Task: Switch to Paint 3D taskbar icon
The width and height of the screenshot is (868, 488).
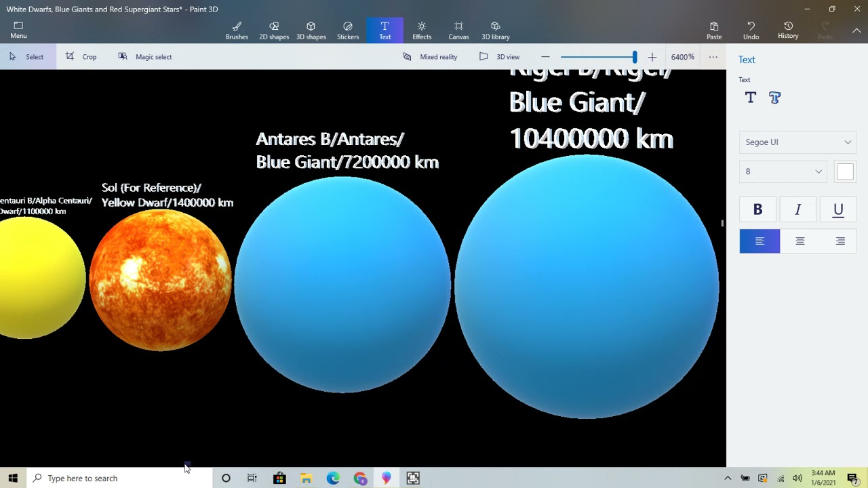Action: (x=387, y=478)
